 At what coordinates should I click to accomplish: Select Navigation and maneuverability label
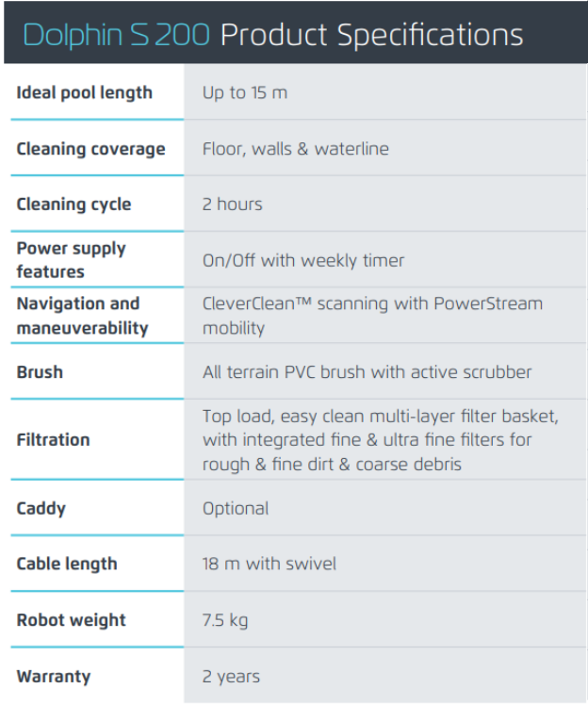click(82, 316)
